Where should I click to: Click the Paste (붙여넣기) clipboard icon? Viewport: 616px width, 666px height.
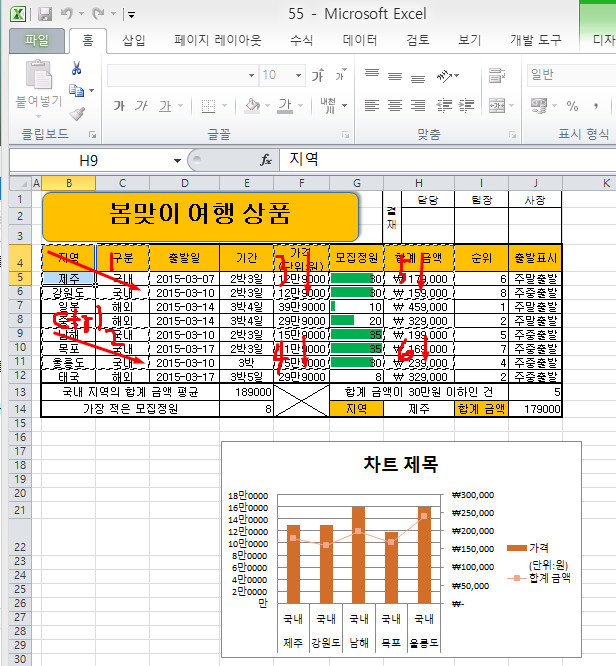click(39, 75)
